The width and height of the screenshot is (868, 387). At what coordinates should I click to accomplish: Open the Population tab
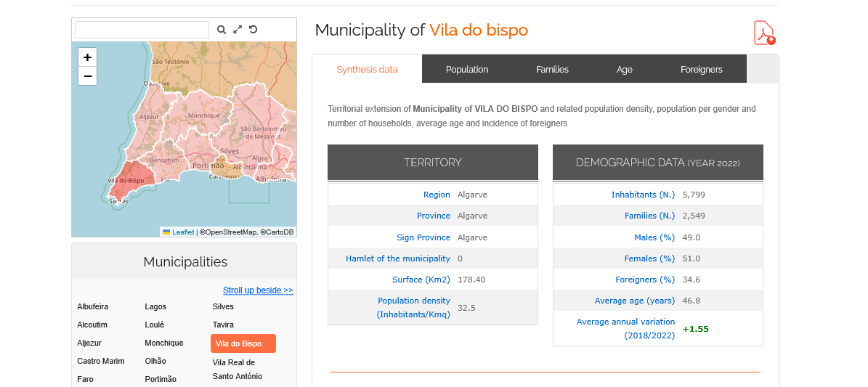(467, 70)
